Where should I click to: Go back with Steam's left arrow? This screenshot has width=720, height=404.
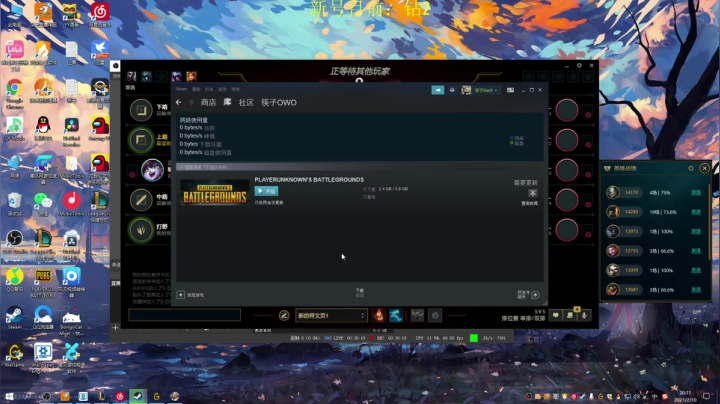pyautogui.click(x=179, y=102)
